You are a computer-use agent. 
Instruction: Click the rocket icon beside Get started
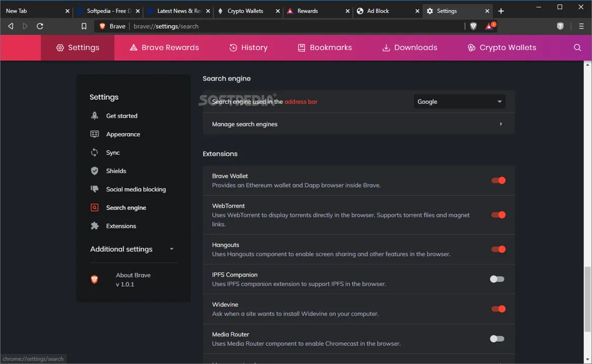pyautogui.click(x=95, y=115)
